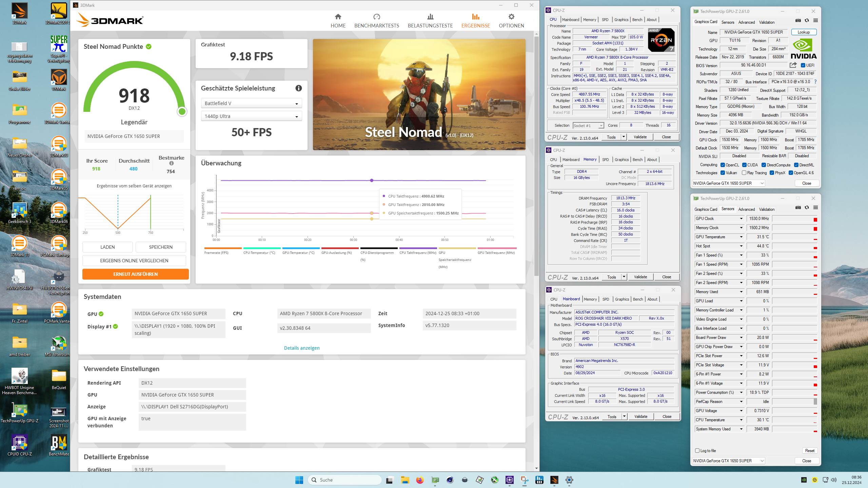The width and height of the screenshot is (868, 488).
Task: Click GPU-Z camera screenshot icon in Graphics Card window
Action: (798, 21)
